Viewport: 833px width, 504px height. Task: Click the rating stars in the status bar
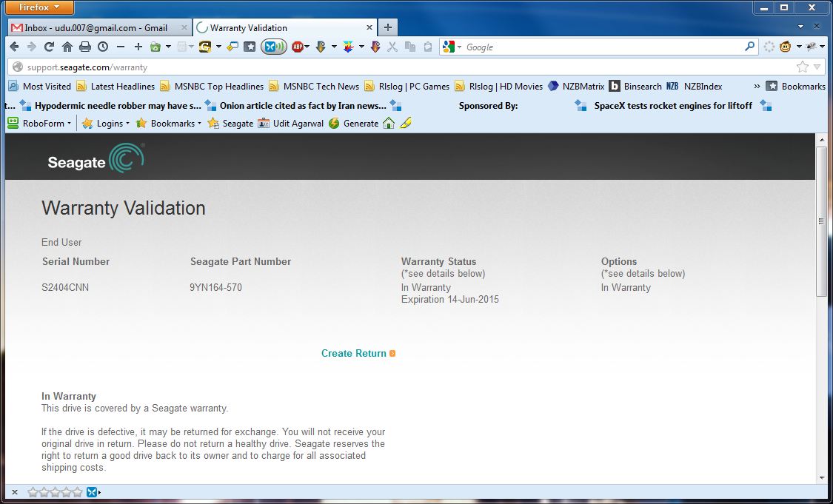point(56,492)
